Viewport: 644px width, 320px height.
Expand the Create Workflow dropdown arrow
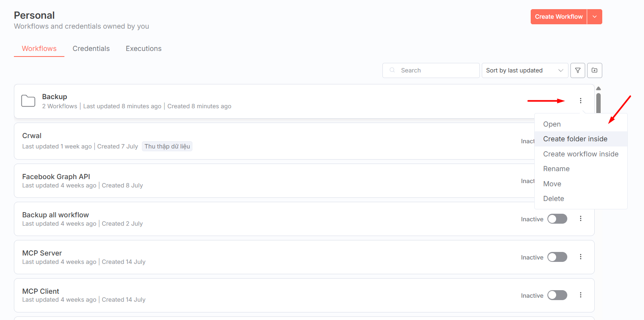(x=595, y=17)
